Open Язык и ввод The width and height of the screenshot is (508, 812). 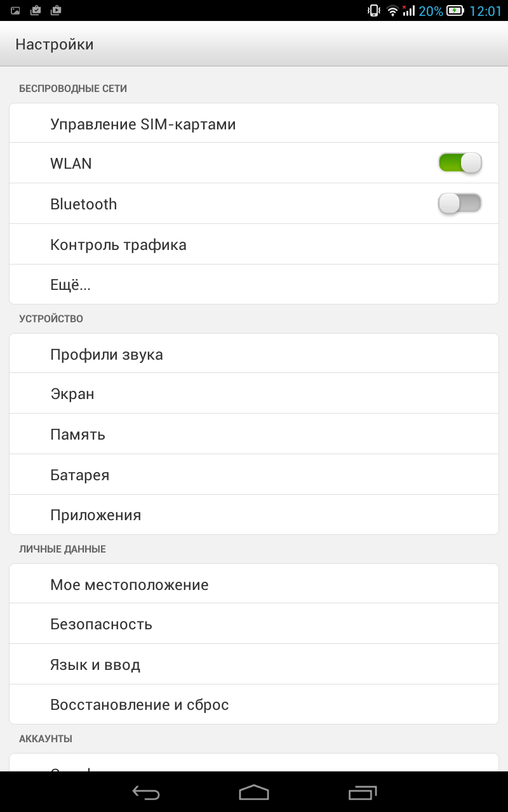click(254, 664)
